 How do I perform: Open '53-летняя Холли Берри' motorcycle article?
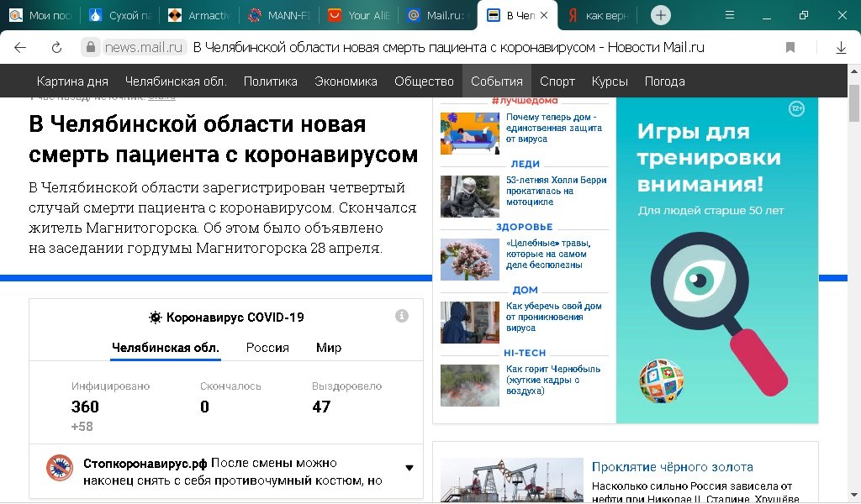click(556, 191)
